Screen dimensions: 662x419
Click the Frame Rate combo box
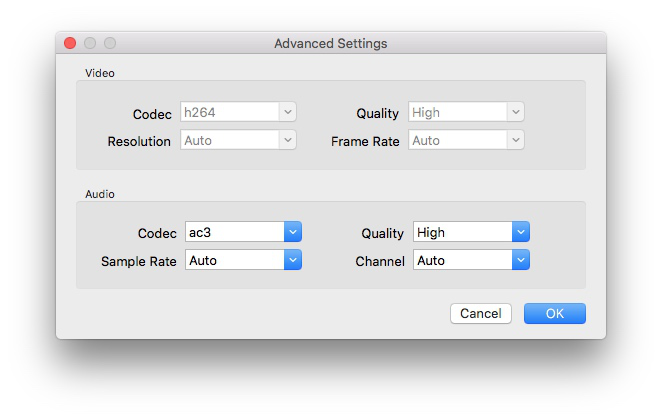click(x=466, y=141)
